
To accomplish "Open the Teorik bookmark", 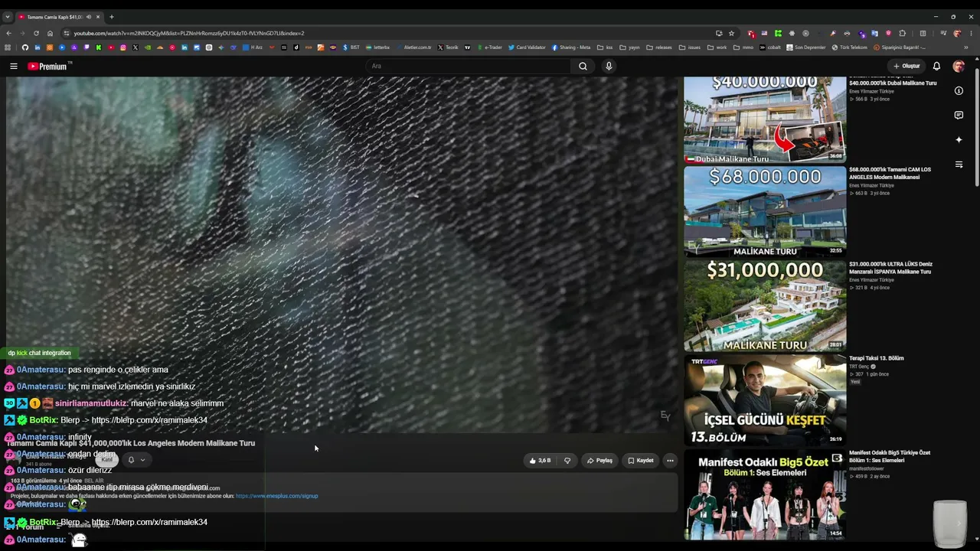I will tap(448, 47).
